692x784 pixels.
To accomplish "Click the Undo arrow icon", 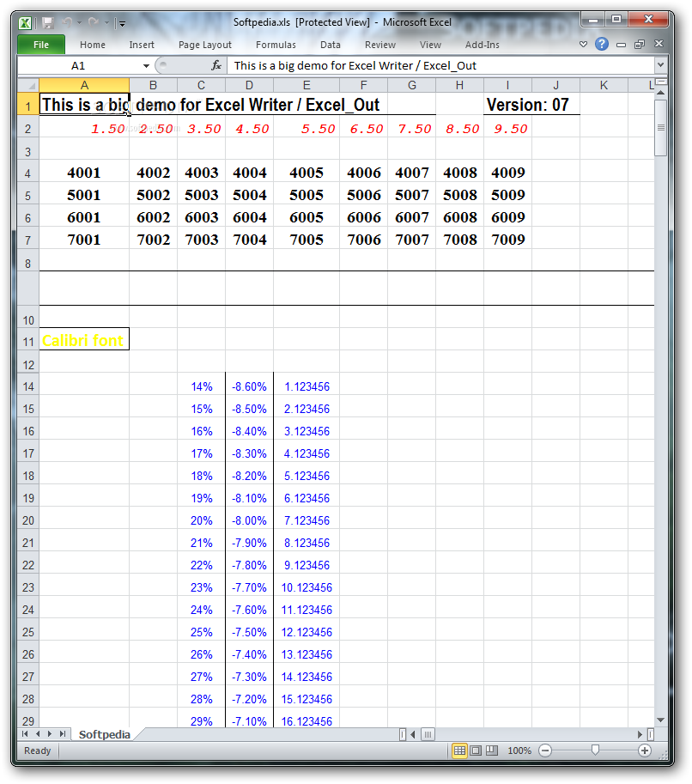I will [67, 22].
